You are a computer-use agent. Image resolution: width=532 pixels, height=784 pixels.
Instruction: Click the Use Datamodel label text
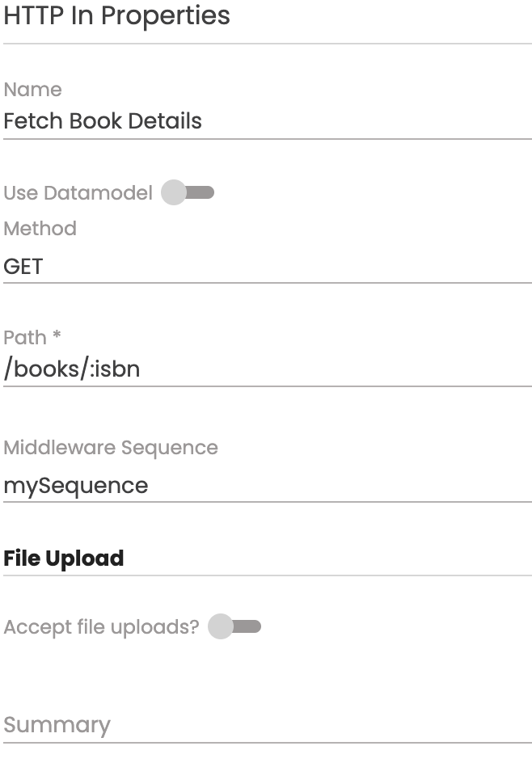click(x=78, y=193)
